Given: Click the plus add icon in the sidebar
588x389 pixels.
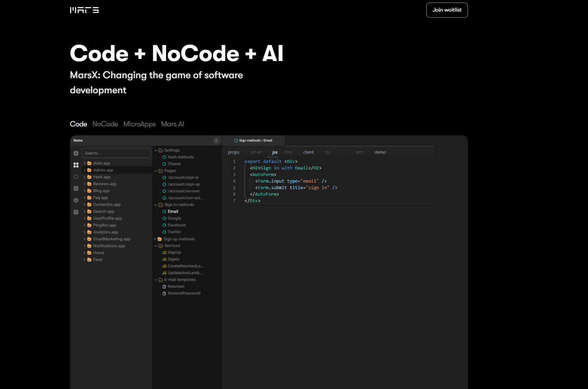Looking at the screenshot, I should click(76, 153).
